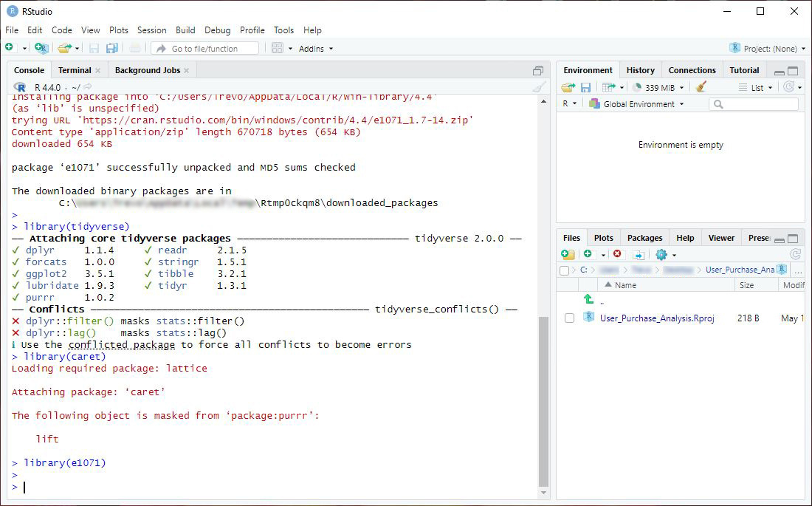Close the Terminal tab
This screenshot has height=506, width=812.
click(x=98, y=70)
